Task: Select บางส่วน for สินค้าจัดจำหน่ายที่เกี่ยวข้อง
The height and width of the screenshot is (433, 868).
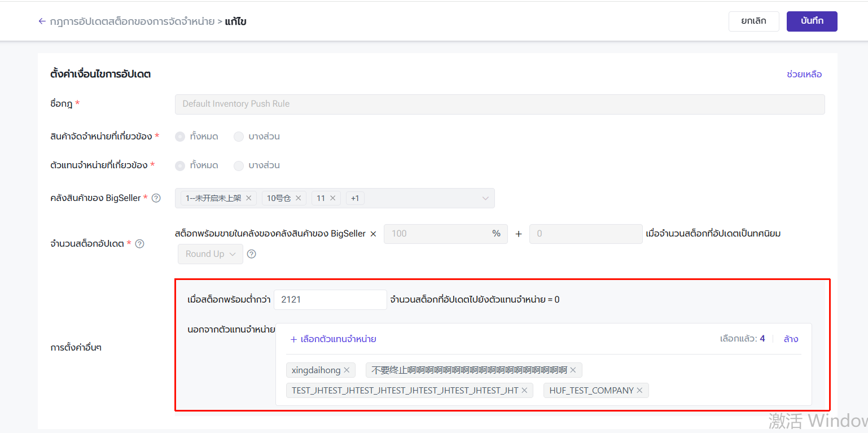Action: [x=239, y=137]
